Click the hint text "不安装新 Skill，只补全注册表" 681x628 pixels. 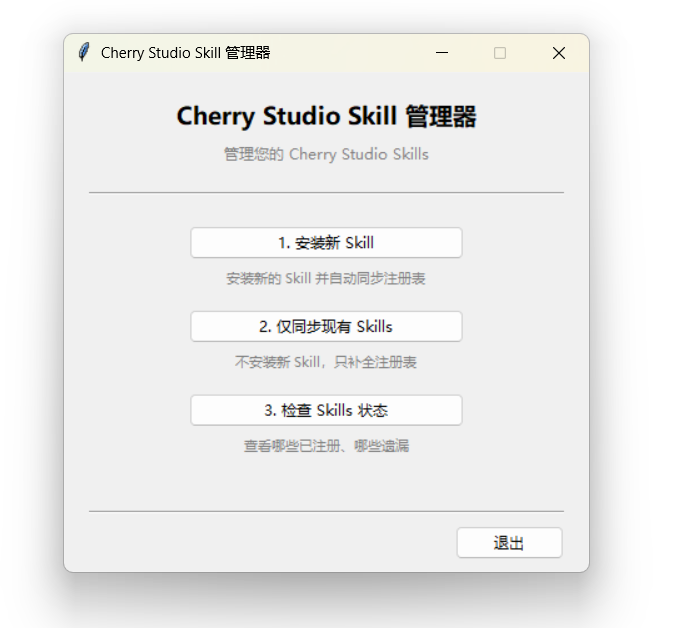tap(326, 363)
